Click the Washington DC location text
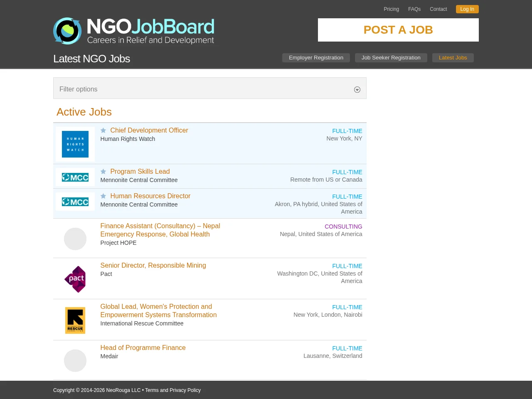The width and height of the screenshot is (532, 399). coord(320,278)
